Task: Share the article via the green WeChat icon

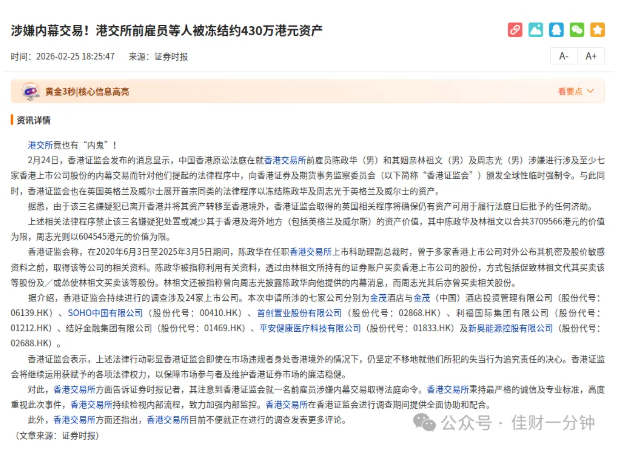Action: (577, 30)
